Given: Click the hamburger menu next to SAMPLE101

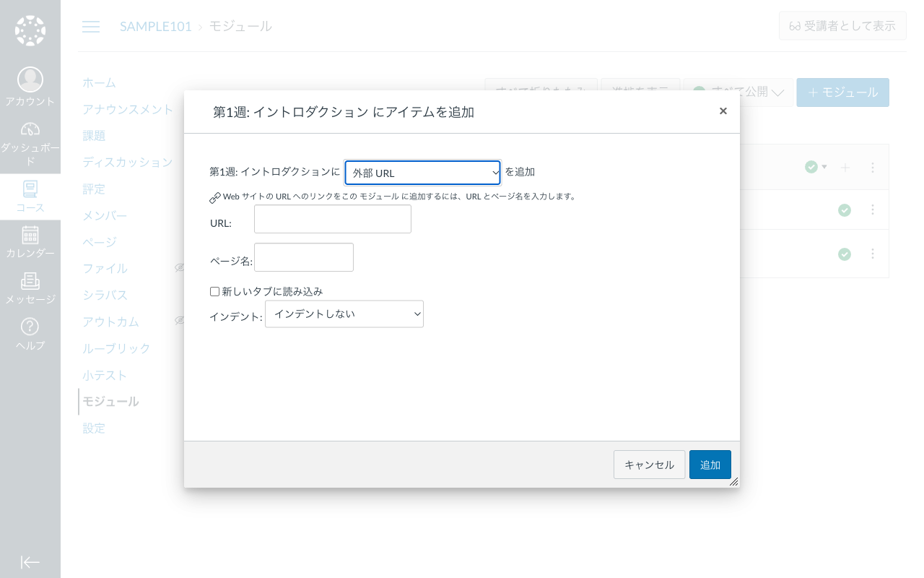Looking at the screenshot, I should click(91, 26).
